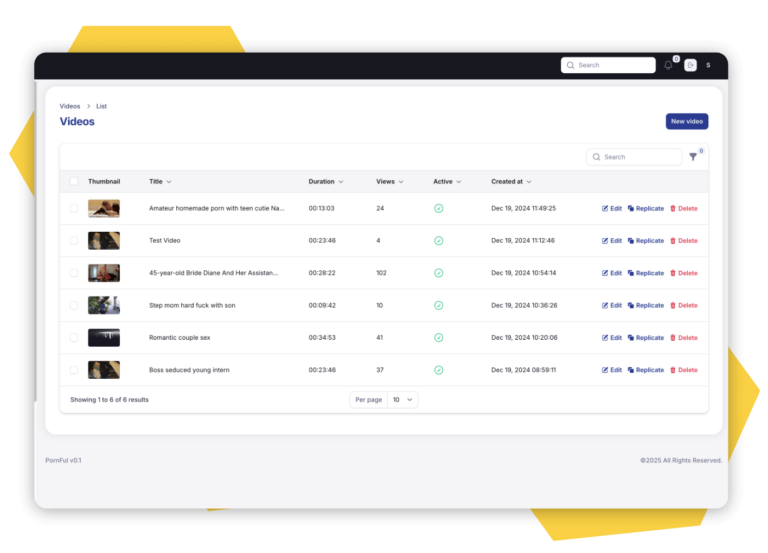The height and width of the screenshot is (553, 768).
Task: Open the table filter funnel icon
Action: point(693,157)
